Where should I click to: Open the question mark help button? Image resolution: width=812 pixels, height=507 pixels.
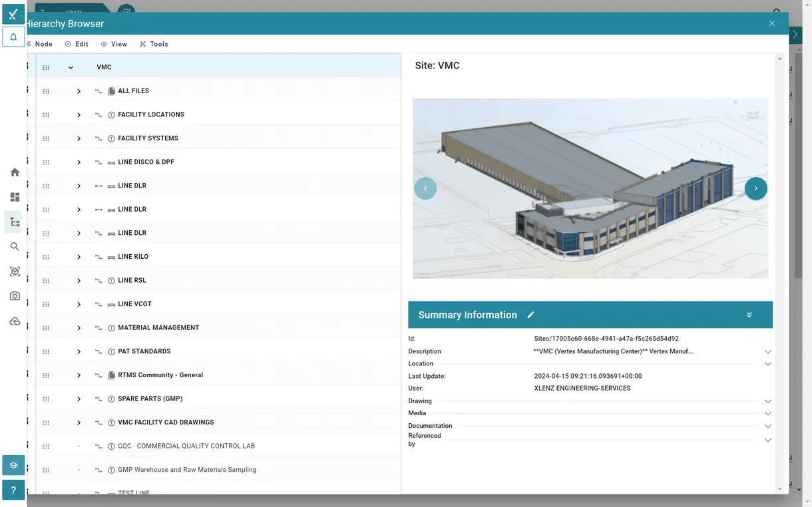pos(13,490)
